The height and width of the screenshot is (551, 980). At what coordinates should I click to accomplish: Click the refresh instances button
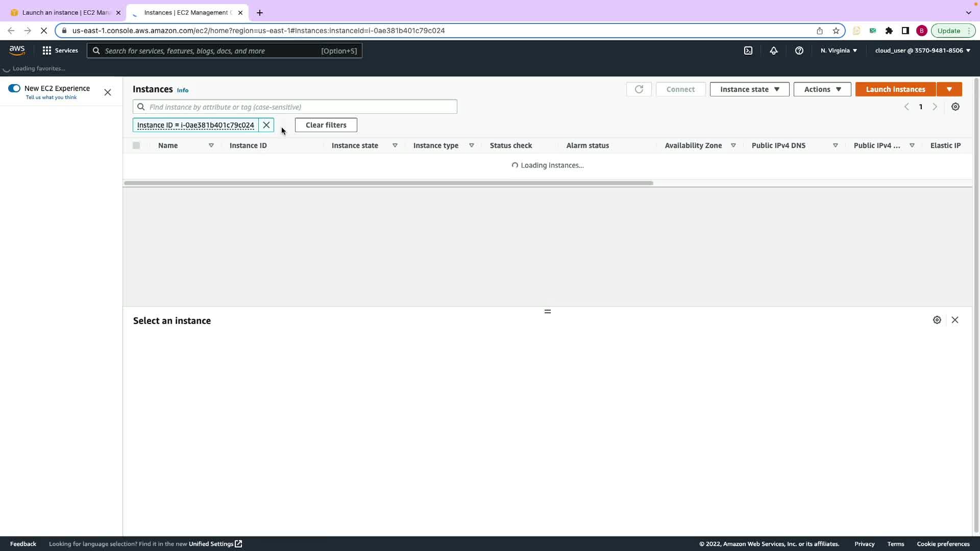pos(639,89)
